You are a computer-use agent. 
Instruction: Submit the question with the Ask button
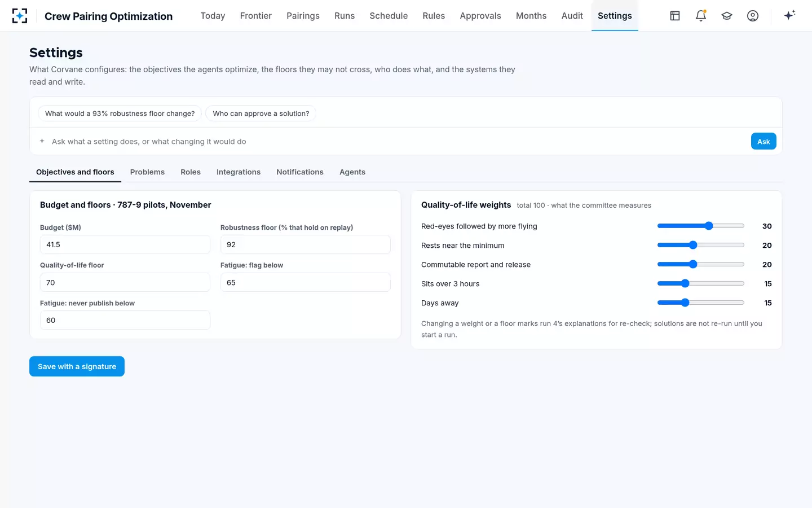coord(764,141)
